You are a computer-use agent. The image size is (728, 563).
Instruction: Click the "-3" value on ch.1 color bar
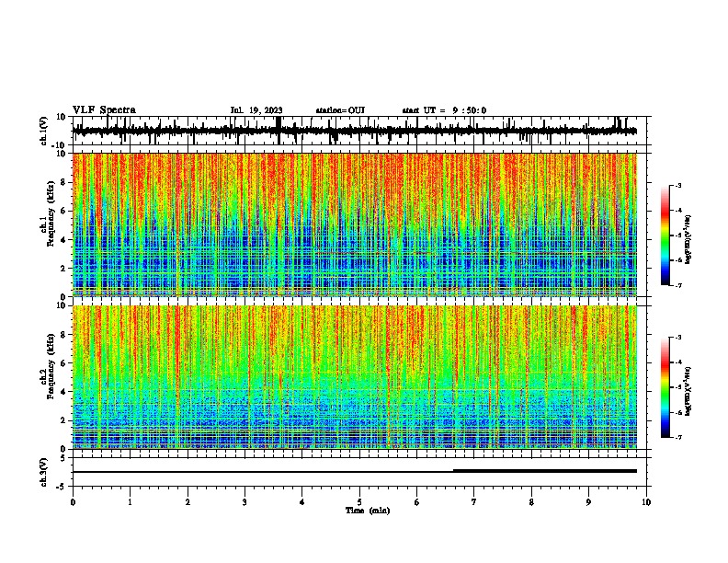coord(677,186)
